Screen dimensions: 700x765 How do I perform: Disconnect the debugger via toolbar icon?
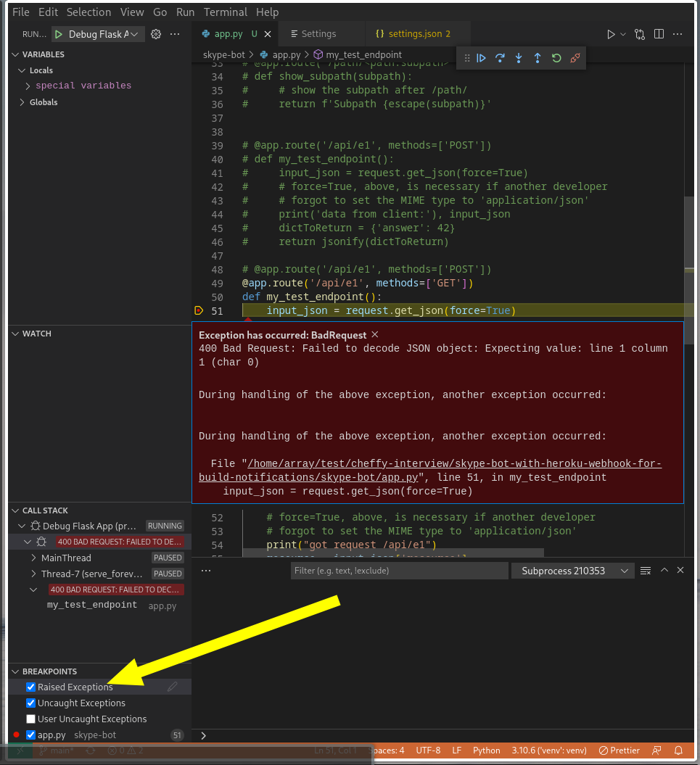point(574,58)
